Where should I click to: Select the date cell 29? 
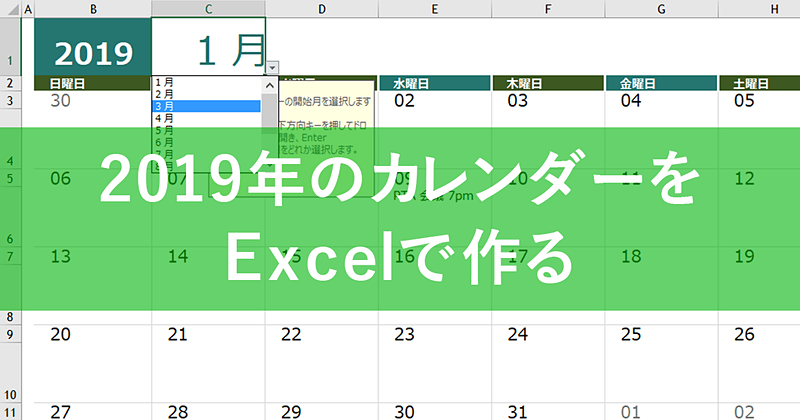[322, 412]
